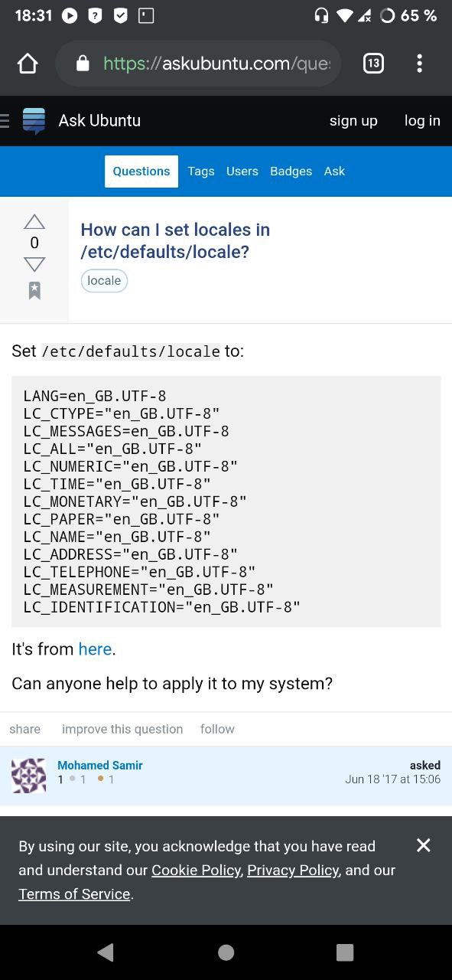Viewport: 452px width, 980px height.
Task: Open the Users tab
Action: 242,171
